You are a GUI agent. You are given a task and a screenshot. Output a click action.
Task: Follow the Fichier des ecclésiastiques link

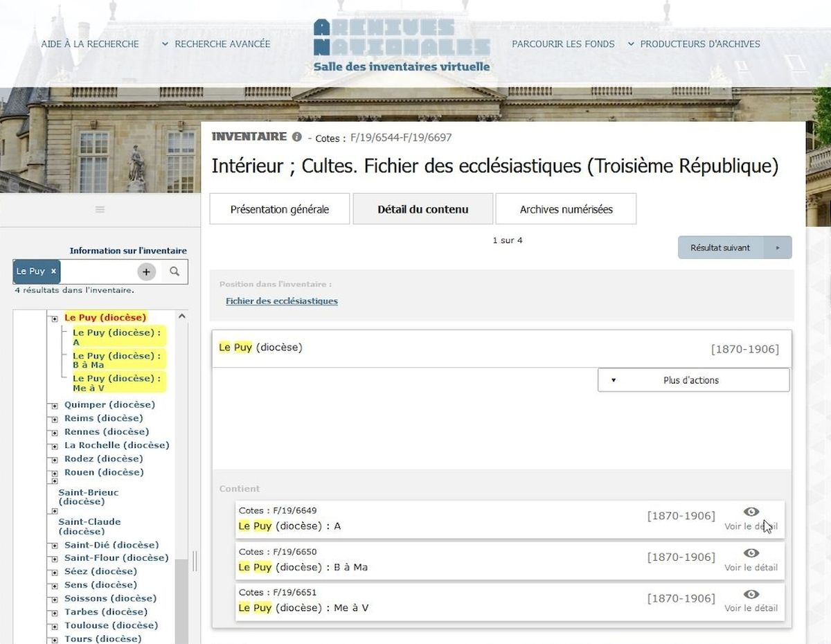(282, 301)
